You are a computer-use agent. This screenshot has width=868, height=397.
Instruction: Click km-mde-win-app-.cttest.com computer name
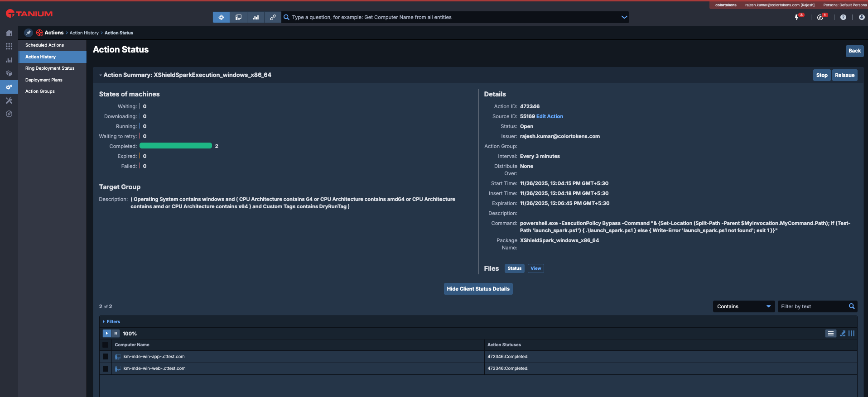point(154,357)
